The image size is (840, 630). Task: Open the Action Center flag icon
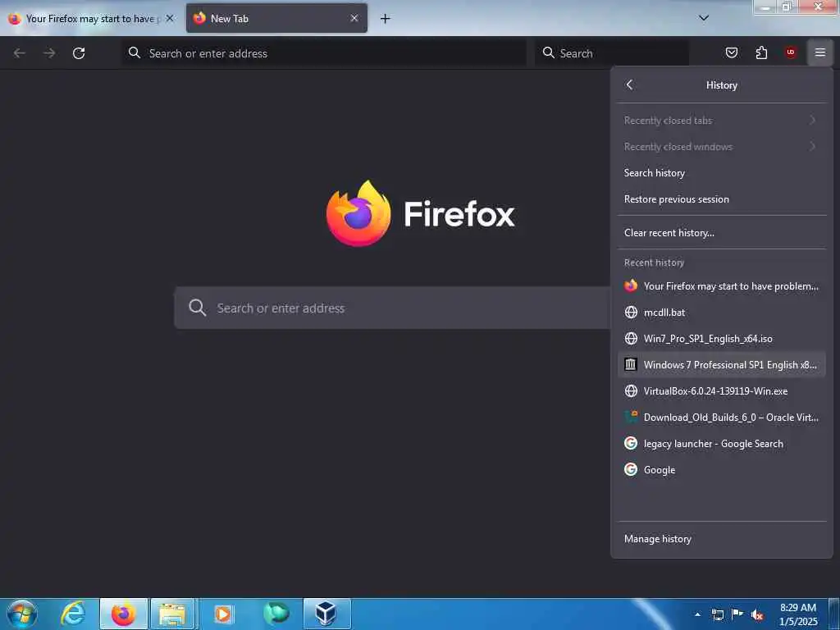(737, 614)
